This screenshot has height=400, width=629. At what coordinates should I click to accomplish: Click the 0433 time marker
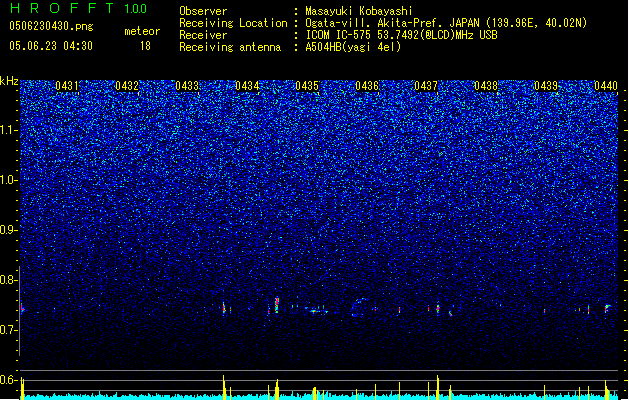pyautogui.click(x=187, y=86)
